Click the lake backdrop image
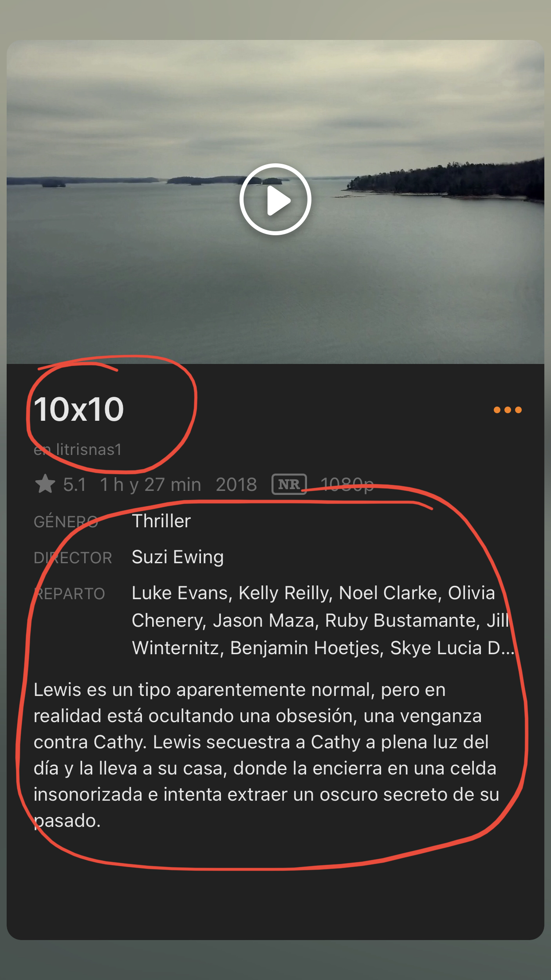Image resolution: width=551 pixels, height=980 pixels. point(275,202)
